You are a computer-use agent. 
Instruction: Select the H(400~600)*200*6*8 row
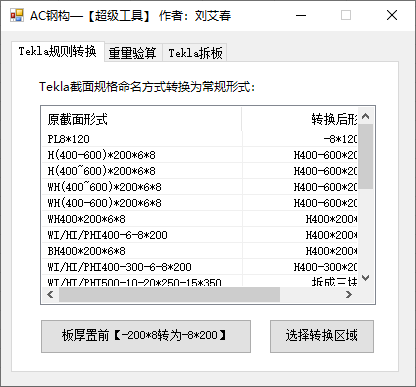[x=200, y=171]
